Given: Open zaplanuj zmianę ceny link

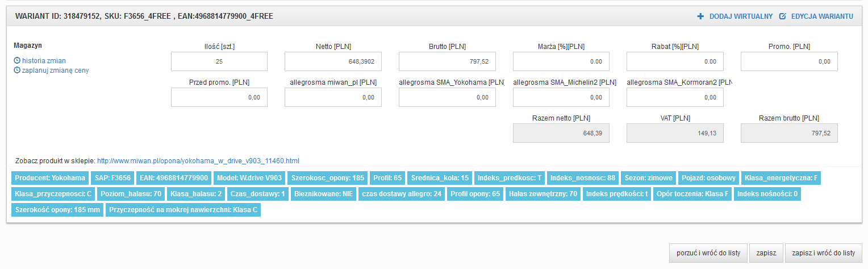Looking at the screenshot, I should [55, 71].
